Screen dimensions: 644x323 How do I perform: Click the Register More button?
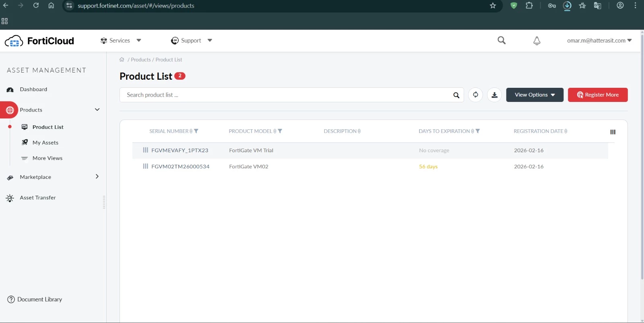point(598,95)
